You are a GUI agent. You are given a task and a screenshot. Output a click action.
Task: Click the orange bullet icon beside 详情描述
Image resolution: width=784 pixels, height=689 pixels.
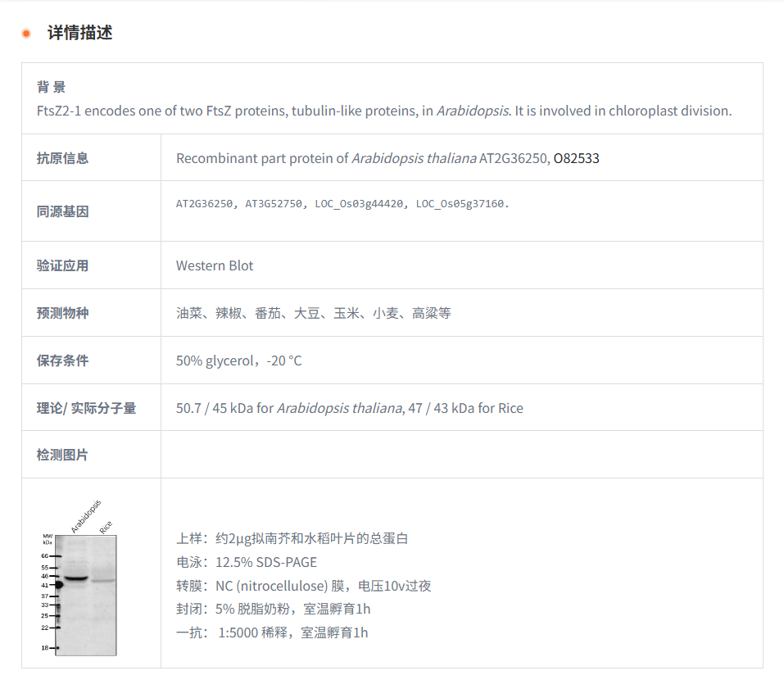[26, 34]
